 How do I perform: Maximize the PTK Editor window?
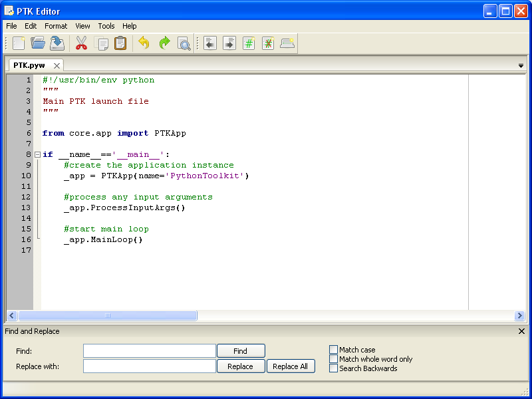pyautogui.click(x=505, y=11)
